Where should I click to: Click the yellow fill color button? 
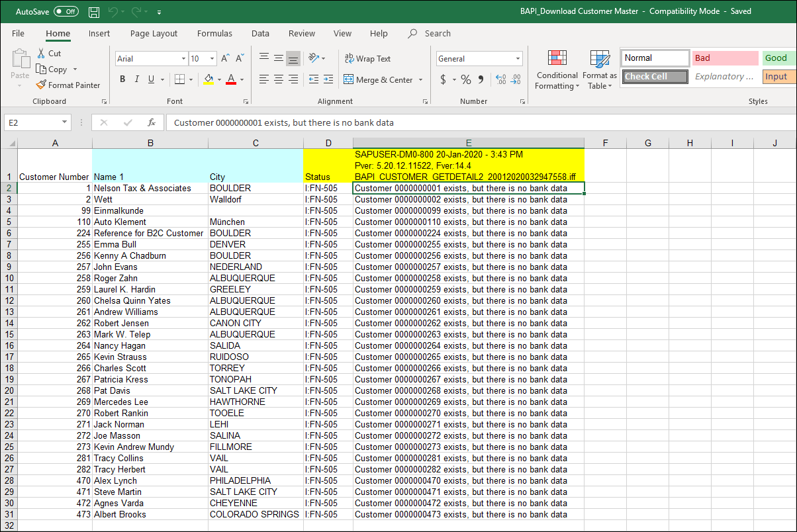209,79
